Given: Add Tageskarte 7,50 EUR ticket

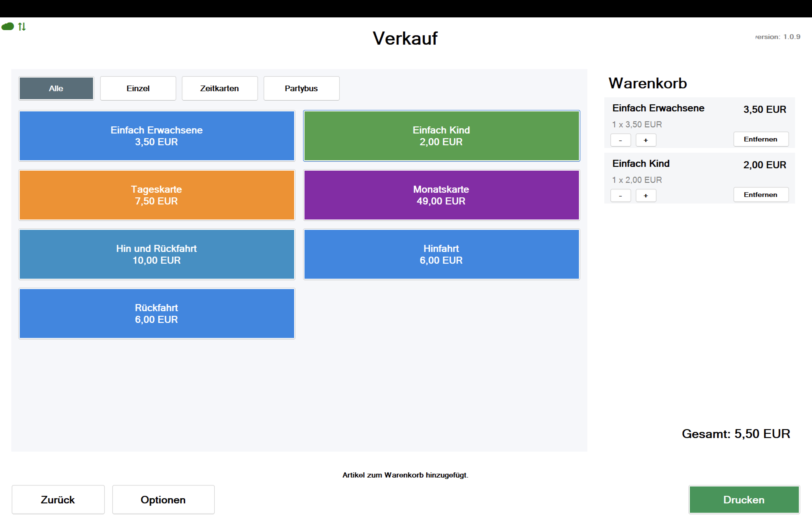Looking at the screenshot, I should pyautogui.click(x=157, y=195).
